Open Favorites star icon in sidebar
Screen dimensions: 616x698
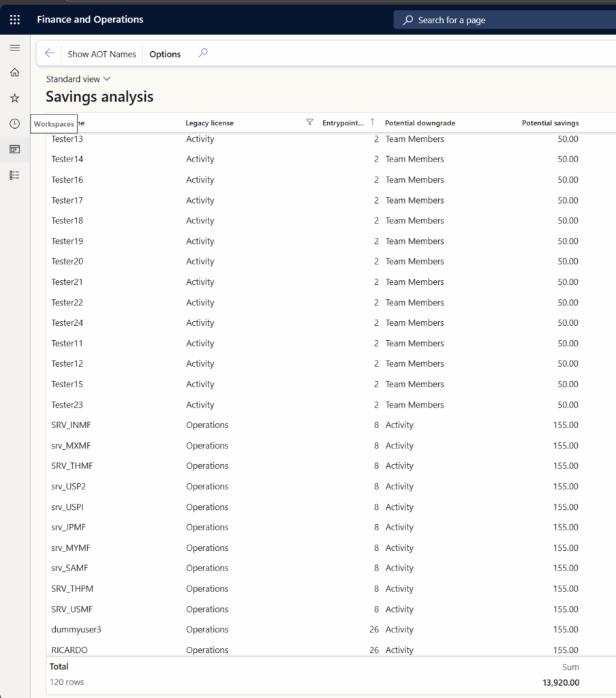tap(14, 98)
